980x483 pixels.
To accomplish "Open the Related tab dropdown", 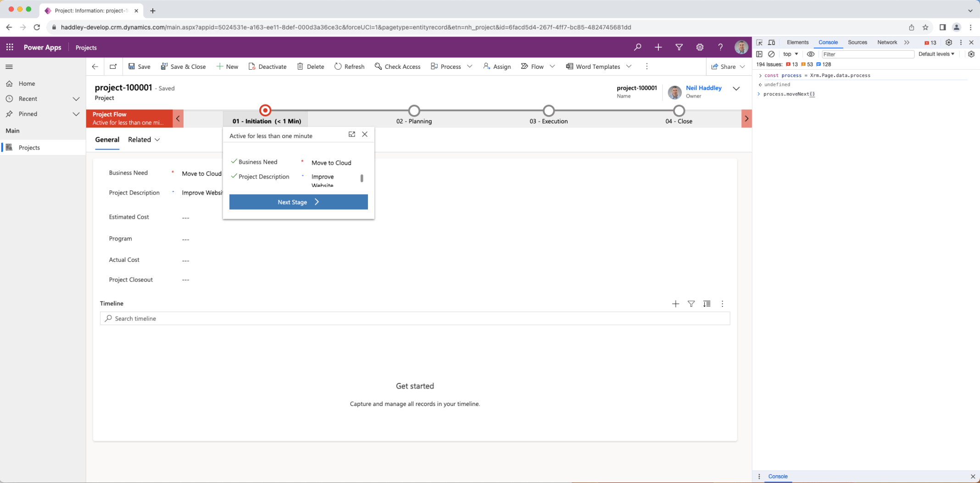I will (x=144, y=139).
